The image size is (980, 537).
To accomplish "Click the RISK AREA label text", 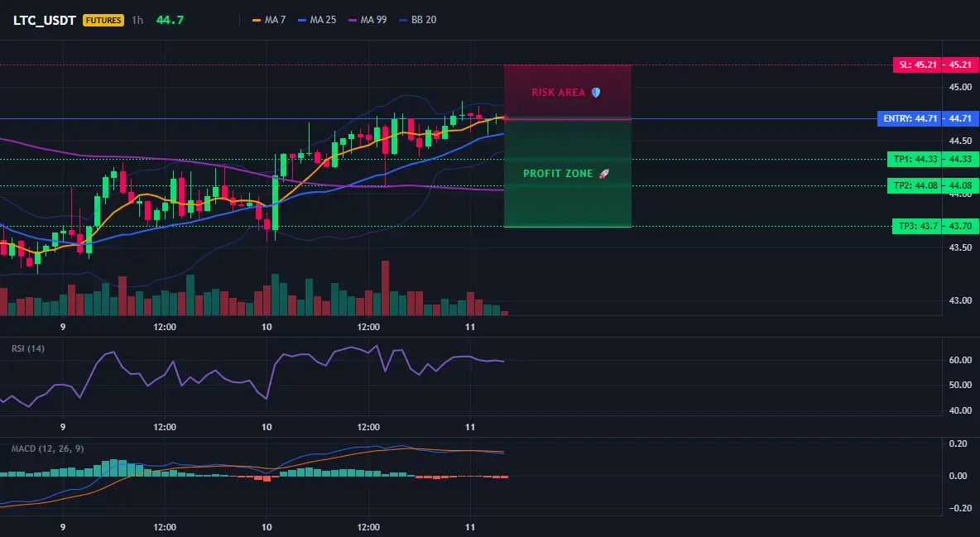I will pyautogui.click(x=558, y=93).
